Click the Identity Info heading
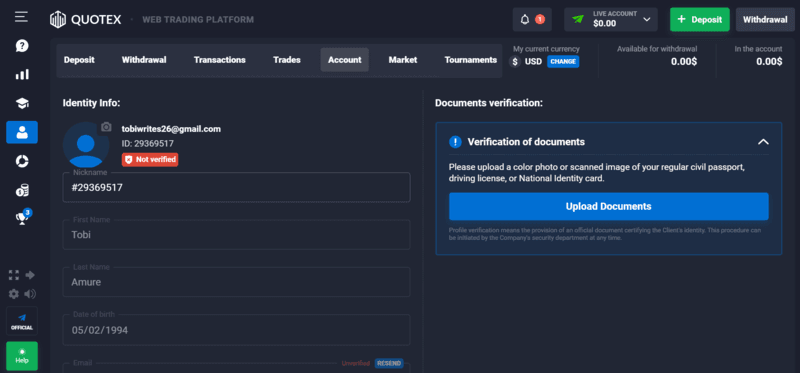 point(91,103)
